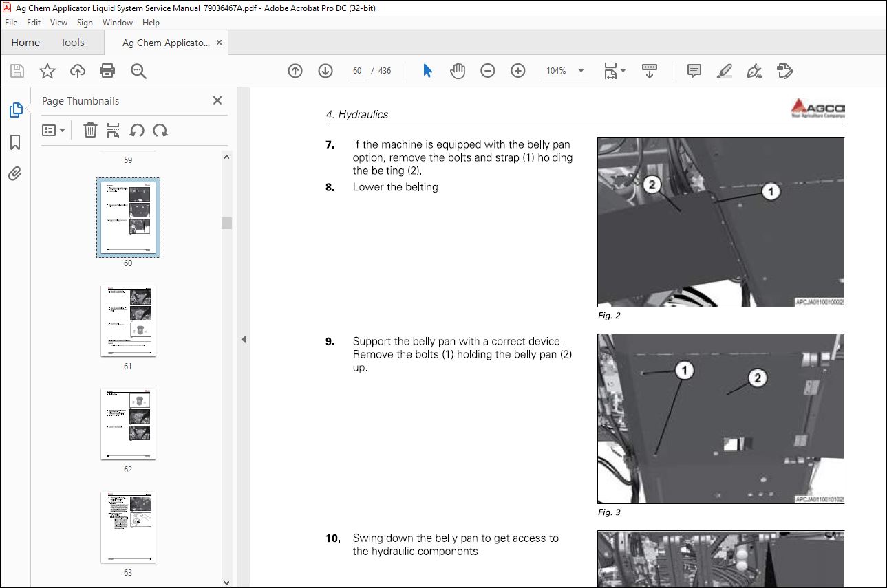887x588 pixels.
Task: Open the File menu
Action: 11,23
